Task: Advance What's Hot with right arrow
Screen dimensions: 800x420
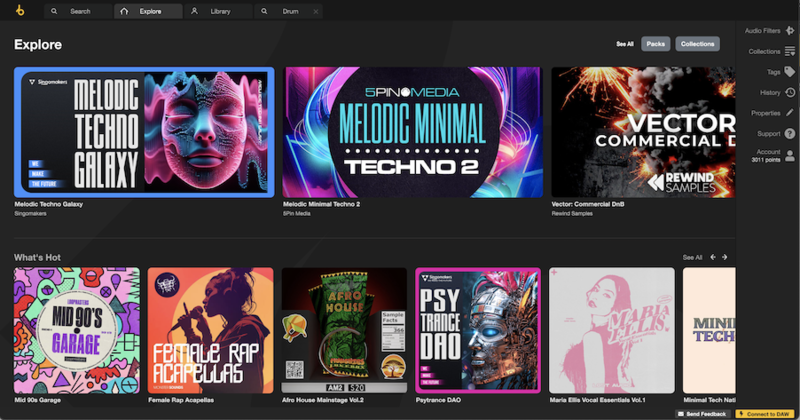Action: [725, 257]
